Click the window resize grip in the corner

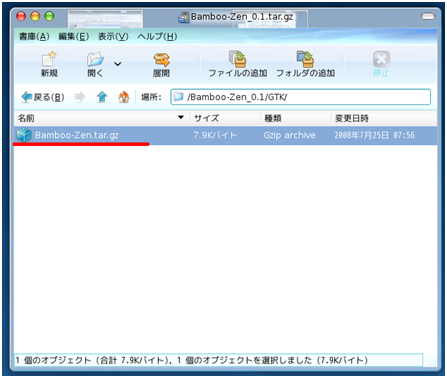pos(432,361)
